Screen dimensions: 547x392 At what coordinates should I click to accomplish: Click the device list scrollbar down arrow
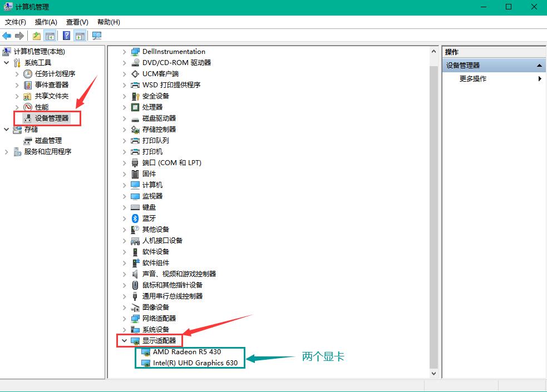433,374
